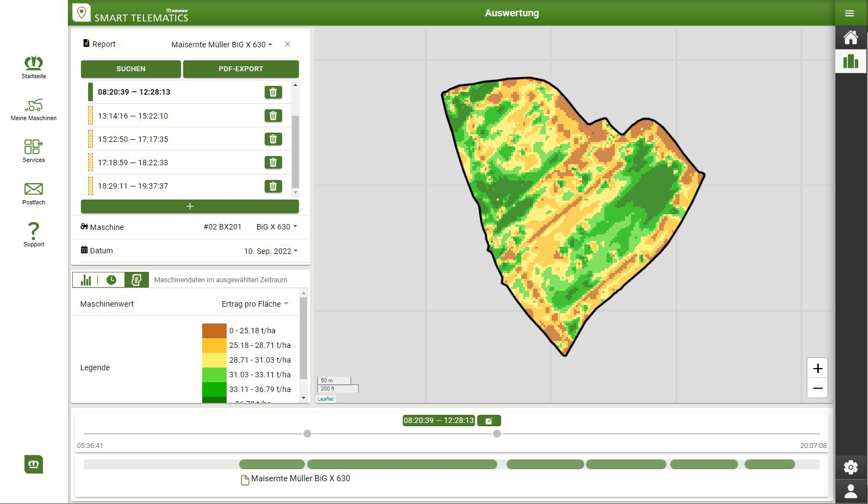Delete the 18:29:11 – 19:37:37 time range
The width and height of the screenshot is (868, 504).
273,186
